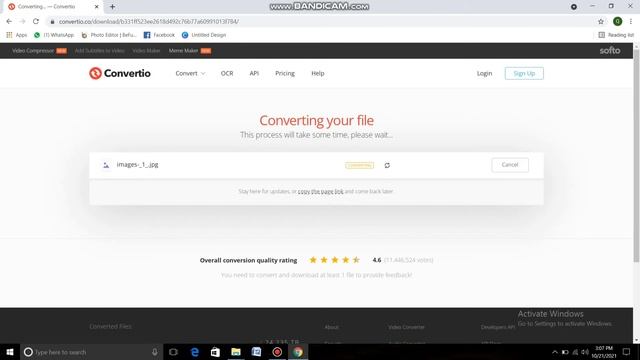Image resolution: width=640 pixels, height=360 pixels.
Task: Open Add Subtitles to Video link
Action: [99, 51]
